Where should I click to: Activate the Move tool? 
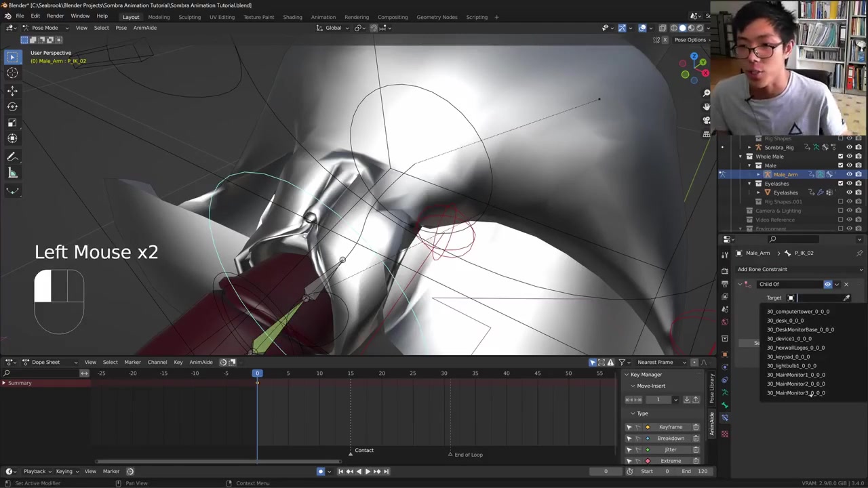[12, 90]
